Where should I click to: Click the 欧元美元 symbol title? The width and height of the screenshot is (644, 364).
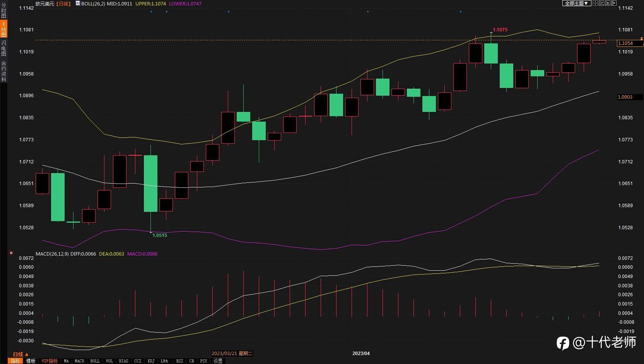pyautogui.click(x=45, y=3)
